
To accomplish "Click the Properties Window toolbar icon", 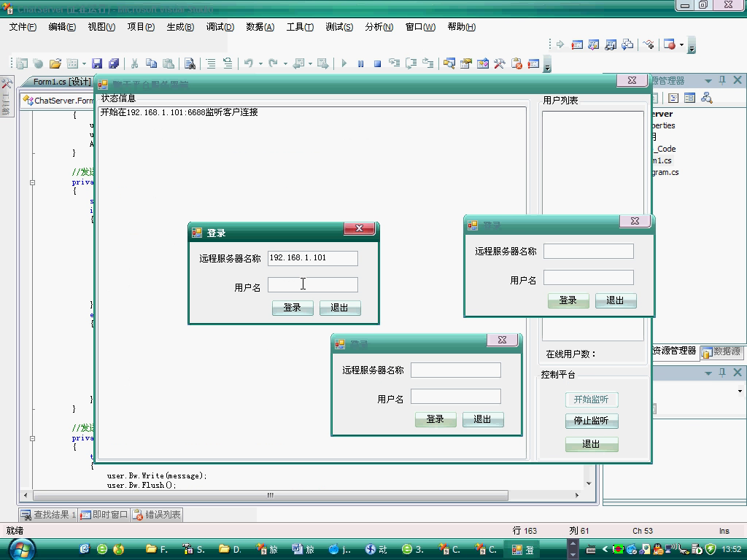I will point(466,63).
